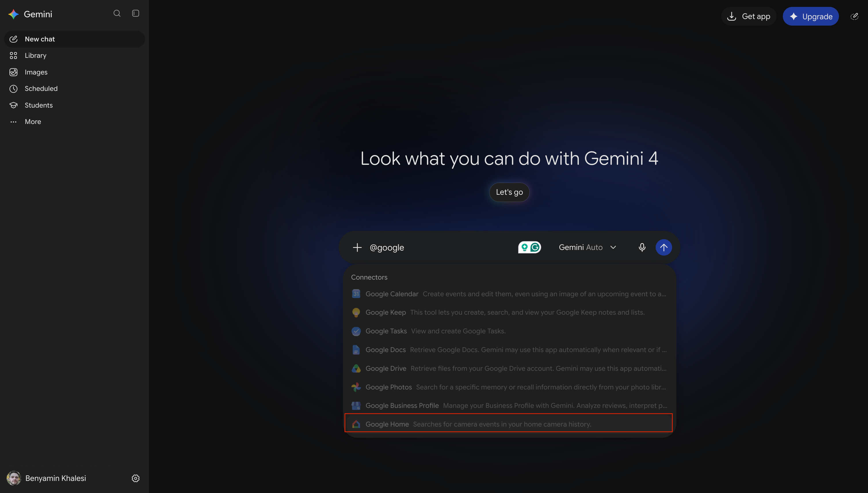Select the Google Calendar connector

pos(509,294)
